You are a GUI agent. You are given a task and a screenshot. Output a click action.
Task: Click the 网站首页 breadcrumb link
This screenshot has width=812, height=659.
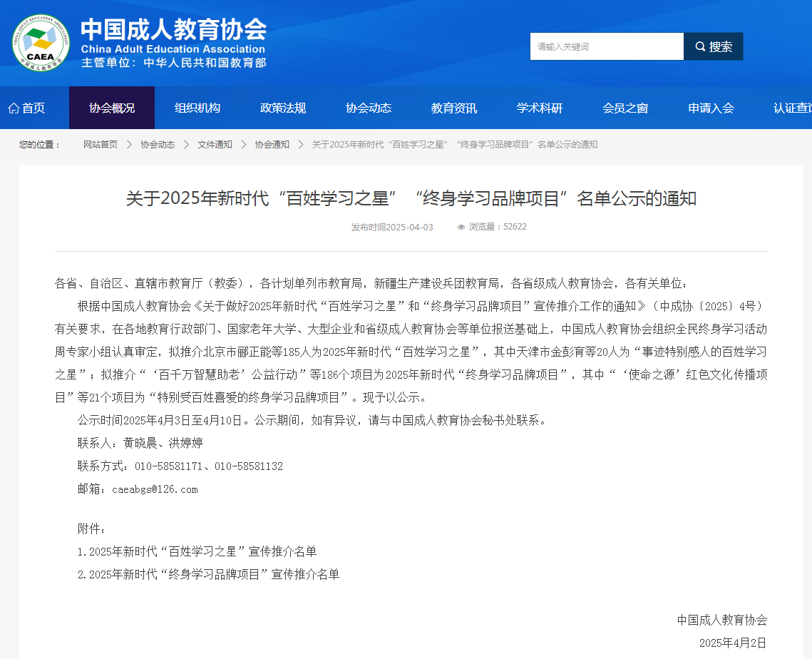pos(101,145)
